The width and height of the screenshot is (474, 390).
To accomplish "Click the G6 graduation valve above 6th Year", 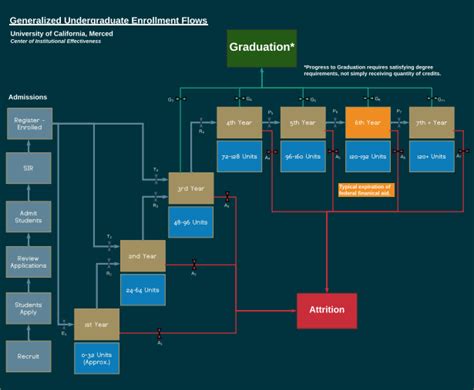I will point(368,99).
